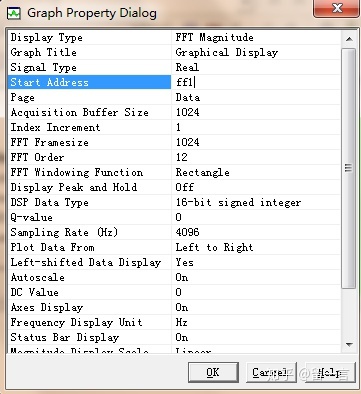Select the Status Bar Display label
The height and width of the screenshot is (394, 361).
pos(65,337)
